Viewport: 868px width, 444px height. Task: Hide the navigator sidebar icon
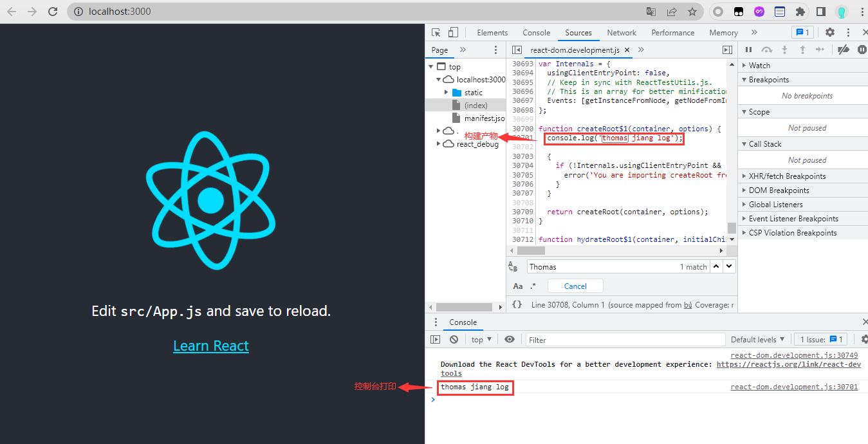click(x=516, y=50)
